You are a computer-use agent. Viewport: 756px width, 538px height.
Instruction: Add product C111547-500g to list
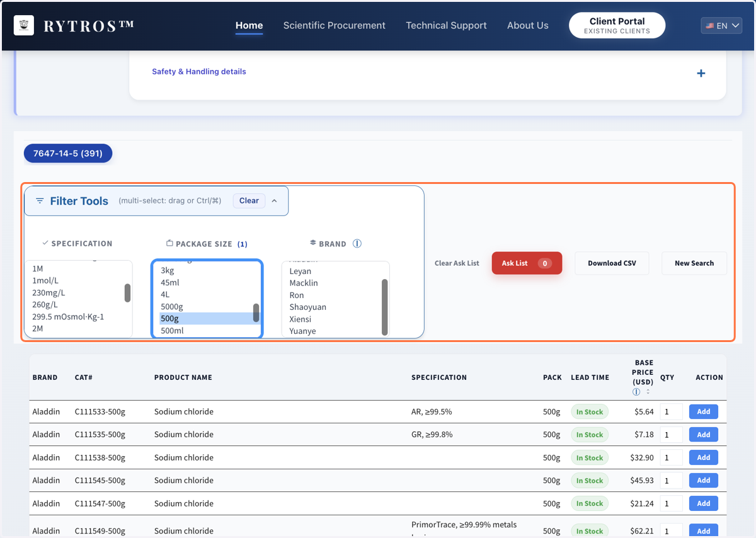[704, 503]
